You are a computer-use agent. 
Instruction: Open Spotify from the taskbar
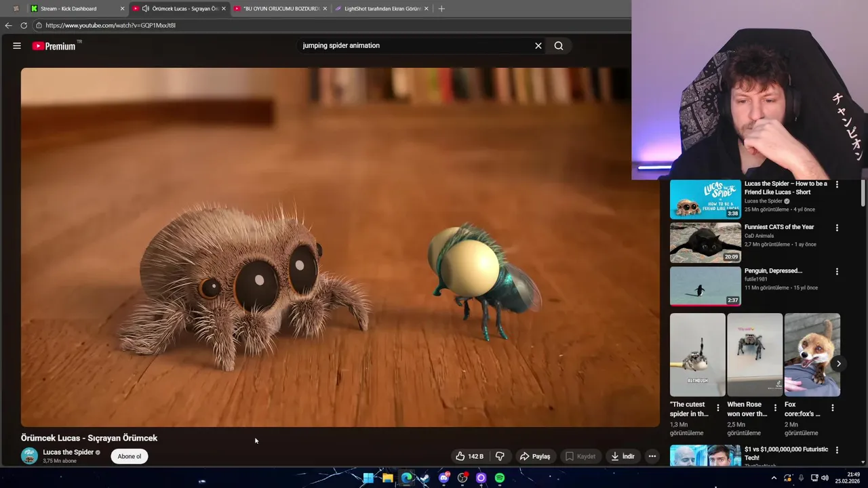point(500,478)
